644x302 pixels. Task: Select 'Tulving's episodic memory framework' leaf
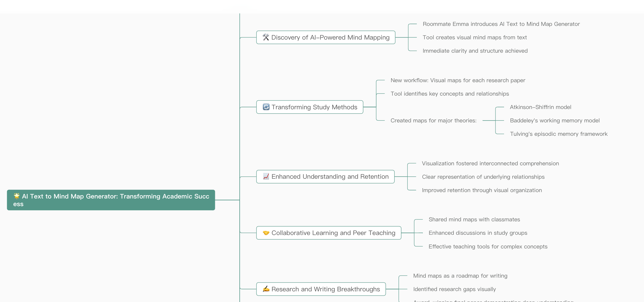click(x=559, y=134)
